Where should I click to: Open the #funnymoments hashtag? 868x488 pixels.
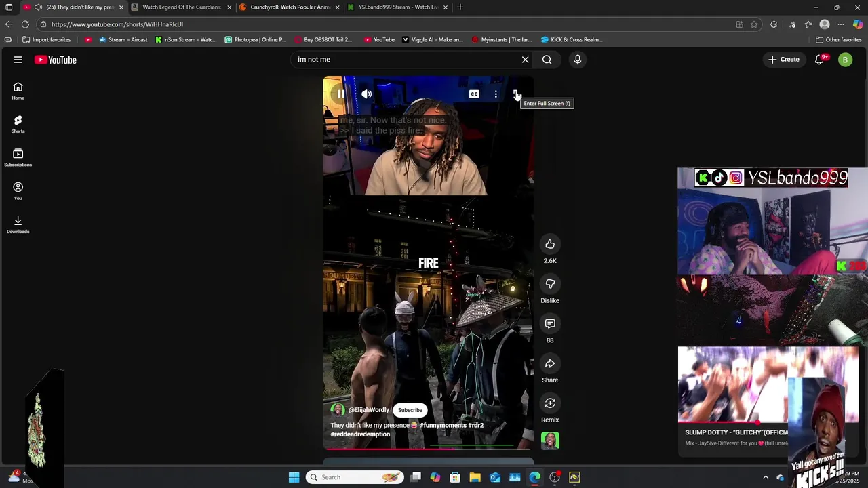(x=443, y=426)
